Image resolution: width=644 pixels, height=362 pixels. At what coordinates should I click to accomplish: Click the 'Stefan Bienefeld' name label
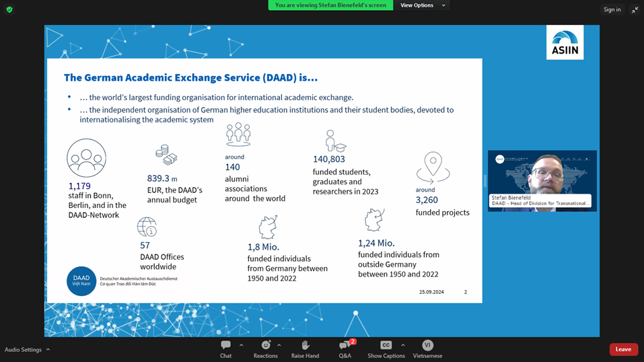511,198
